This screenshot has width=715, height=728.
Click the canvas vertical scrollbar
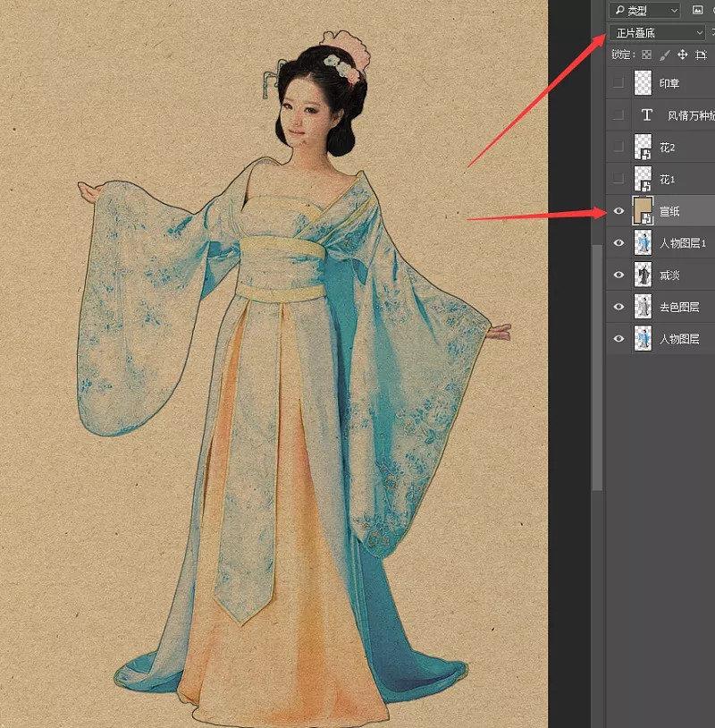[598, 358]
